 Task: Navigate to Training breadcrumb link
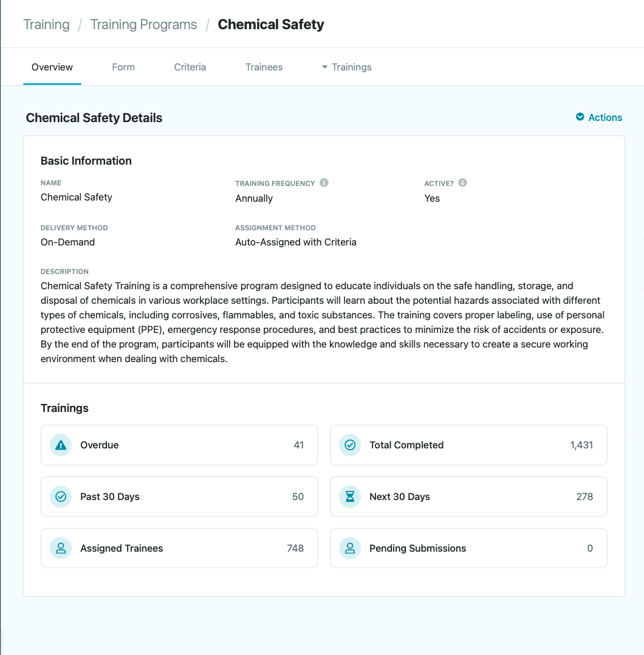(46, 25)
